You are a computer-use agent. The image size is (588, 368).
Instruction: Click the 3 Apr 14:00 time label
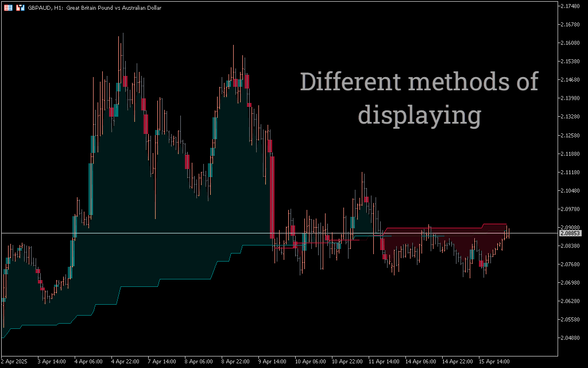[52, 362]
